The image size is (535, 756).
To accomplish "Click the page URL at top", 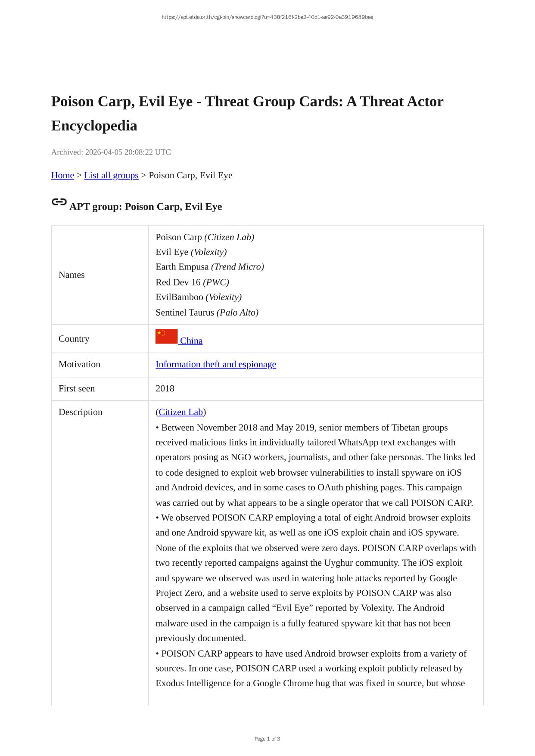I will [267, 17].
